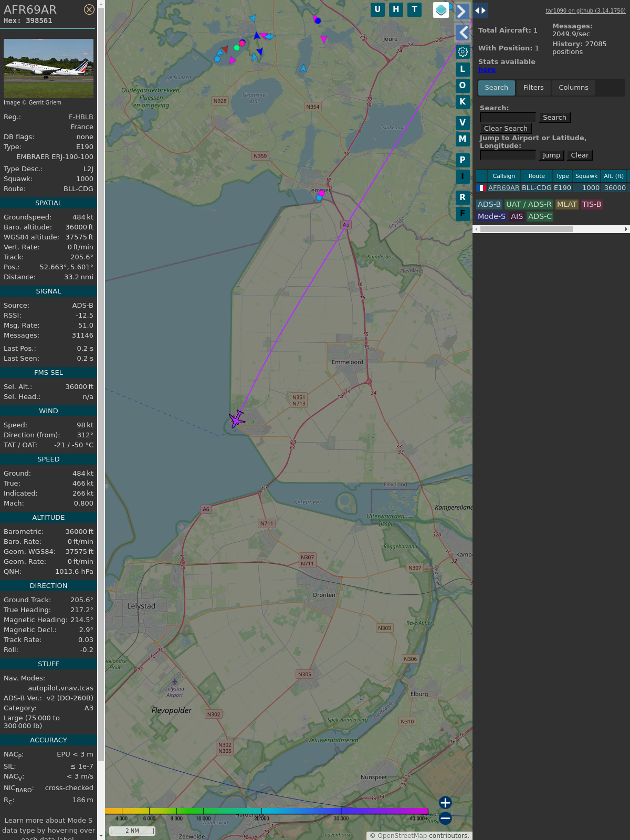The height and width of the screenshot is (840, 630).
Task: Click right arrow of table horizontal scrollbar
Action: coord(626,229)
